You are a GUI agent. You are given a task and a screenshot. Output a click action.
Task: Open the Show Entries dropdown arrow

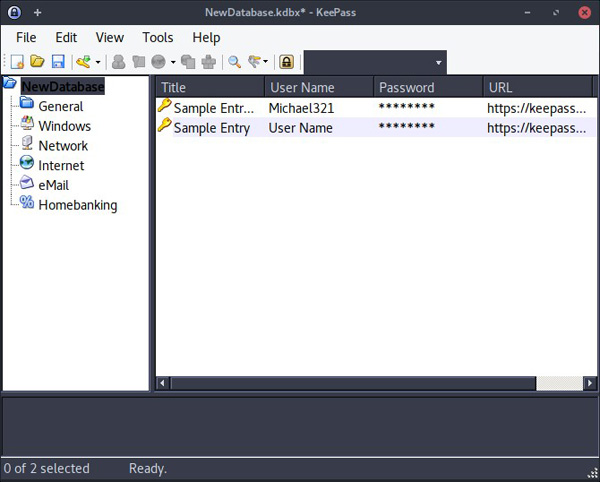tap(266, 62)
